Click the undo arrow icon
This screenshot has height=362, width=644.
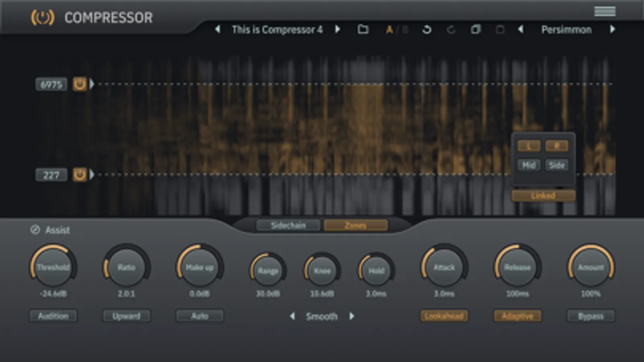(x=427, y=29)
